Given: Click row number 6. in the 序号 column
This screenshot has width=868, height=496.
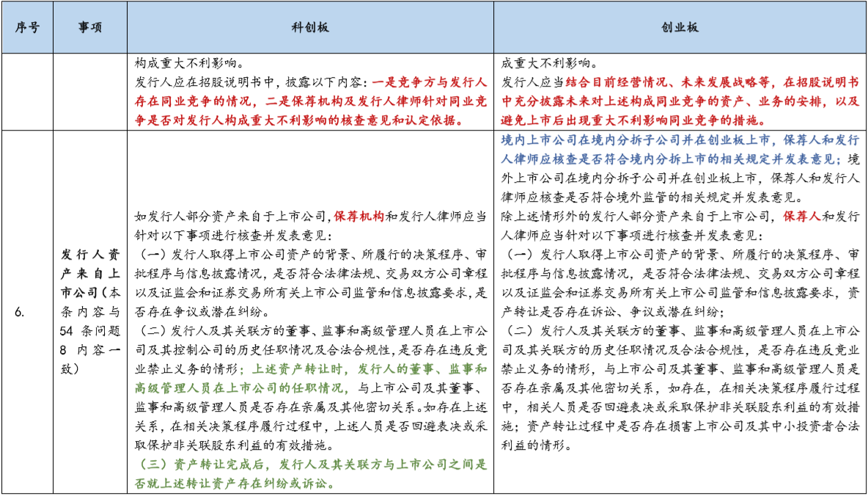Looking at the screenshot, I should (21, 312).
